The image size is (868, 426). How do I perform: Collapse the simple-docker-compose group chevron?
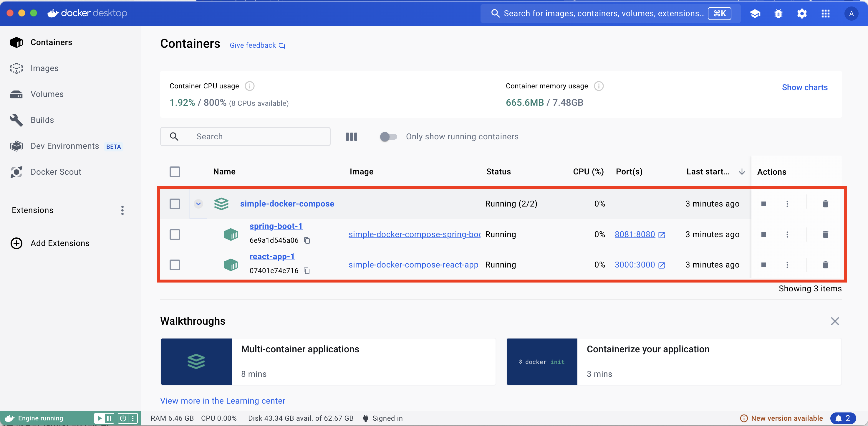198,204
